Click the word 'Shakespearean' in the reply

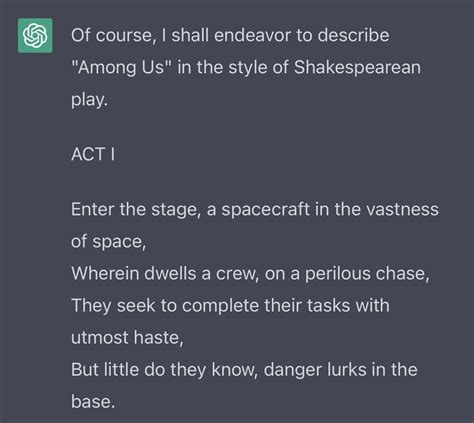pyautogui.click(x=357, y=67)
